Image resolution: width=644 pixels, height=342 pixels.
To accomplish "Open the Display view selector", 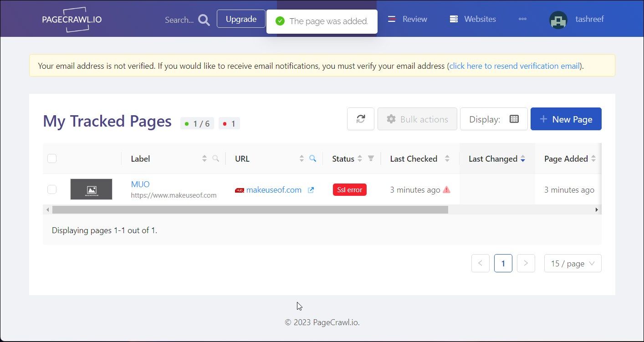I will [494, 119].
